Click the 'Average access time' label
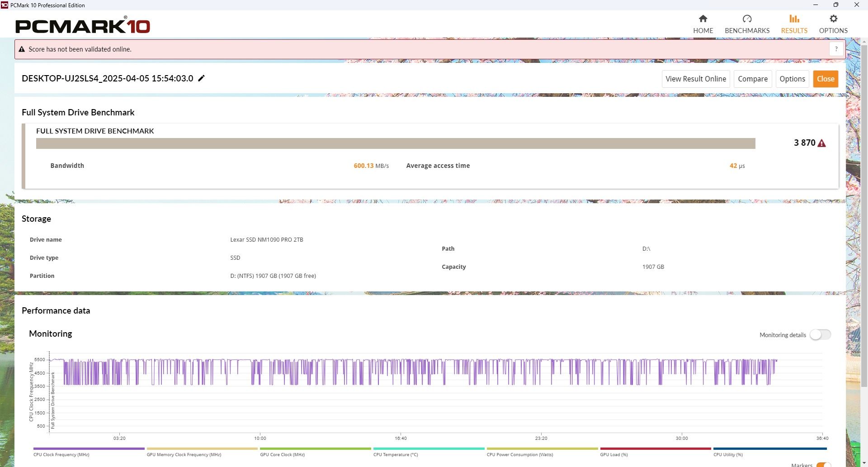 (x=438, y=166)
